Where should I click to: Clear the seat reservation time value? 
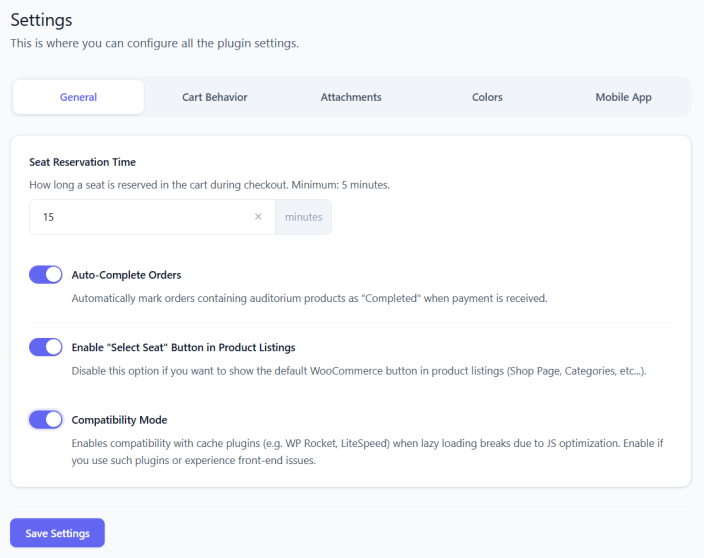[258, 217]
